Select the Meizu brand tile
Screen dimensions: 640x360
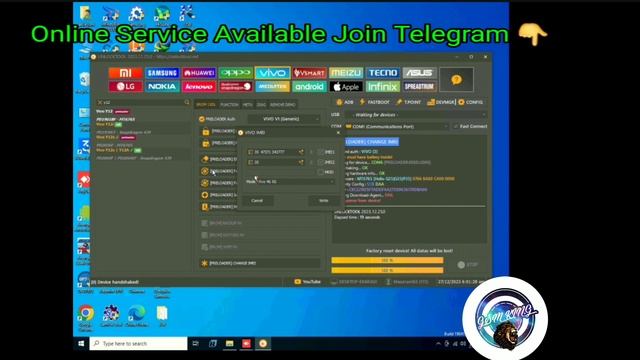pyautogui.click(x=346, y=73)
